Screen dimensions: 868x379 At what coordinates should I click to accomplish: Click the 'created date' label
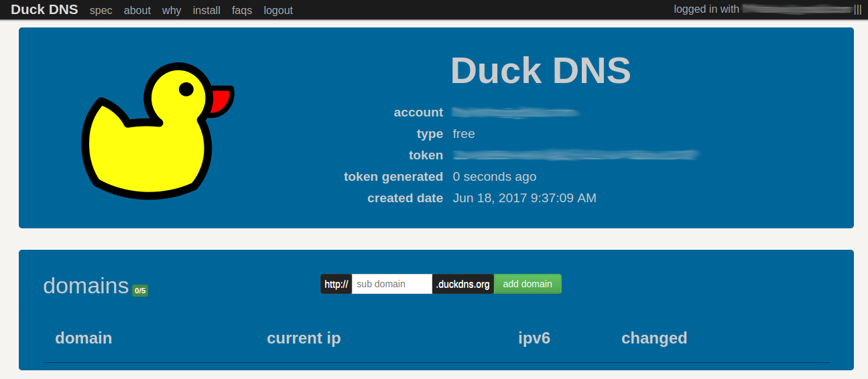tap(406, 198)
